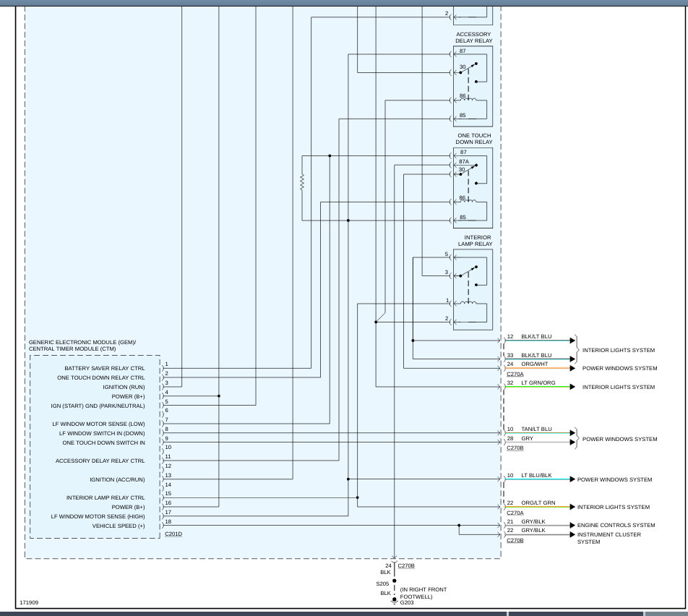This screenshot has width=688, height=616.
Task: Click ONE TOUCH DOWN RELAY CTRL pin label
Action: pos(101,377)
